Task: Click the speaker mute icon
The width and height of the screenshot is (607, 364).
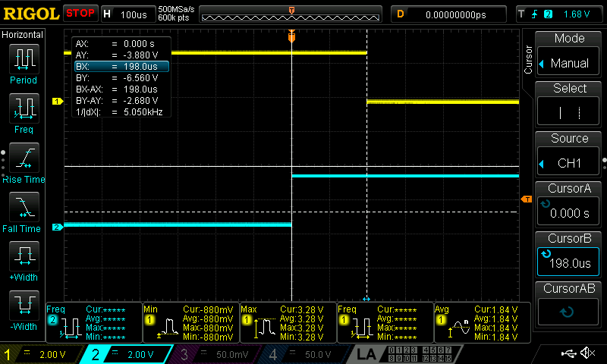Action: (587, 353)
